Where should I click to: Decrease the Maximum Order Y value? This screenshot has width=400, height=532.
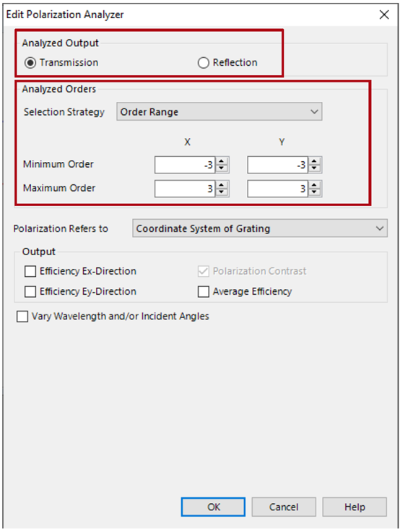point(314,192)
